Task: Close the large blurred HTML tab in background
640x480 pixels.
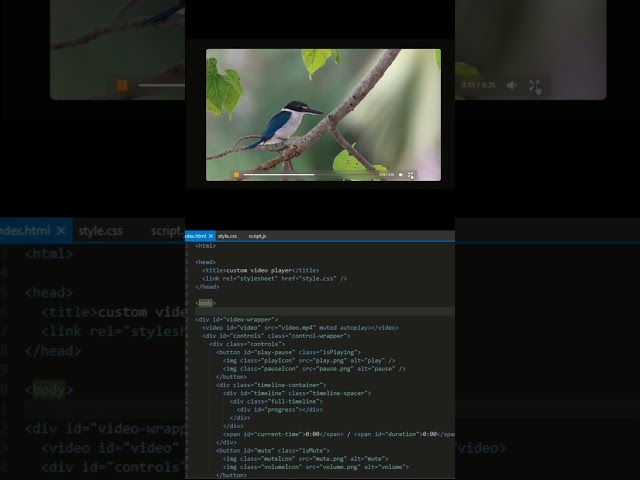Action: 61,231
